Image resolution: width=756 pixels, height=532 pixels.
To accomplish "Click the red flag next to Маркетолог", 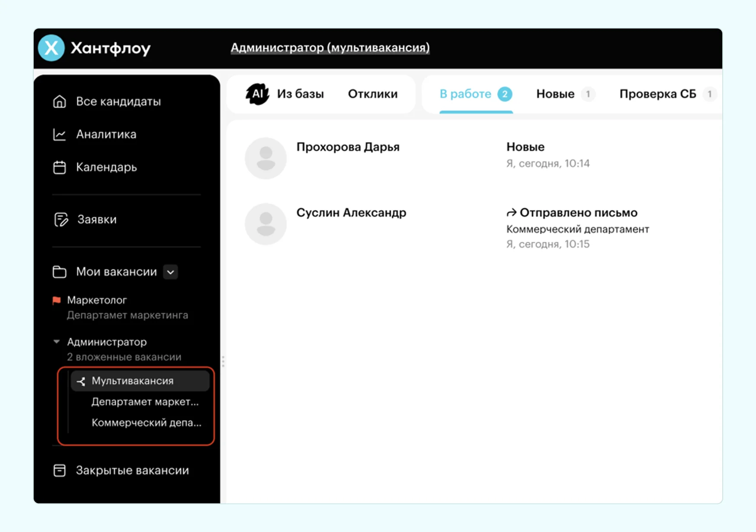I will (x=57, y=300).
